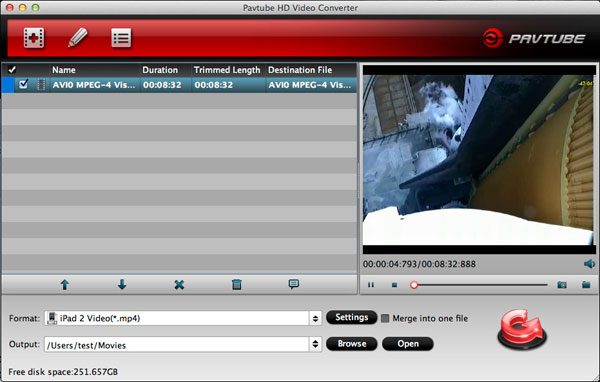Click the Free disk space:251.657GB text

tap(63, 372)
